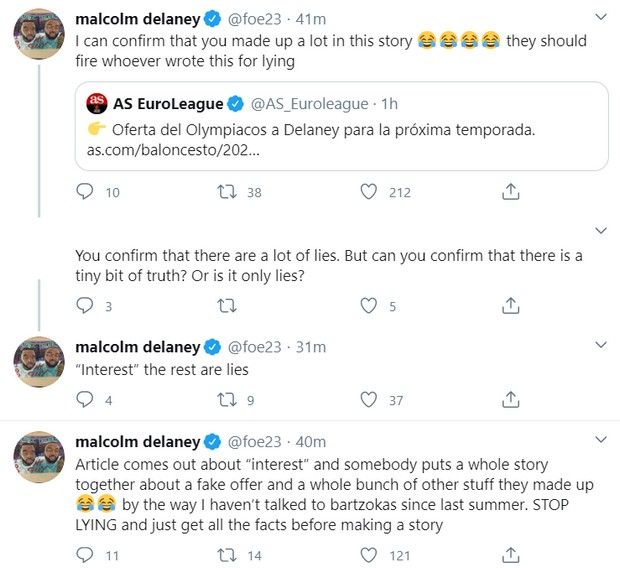Open the as.com/baloncesto article link
The width and height of the screenshot is (620, 568).
pos(173,150)
